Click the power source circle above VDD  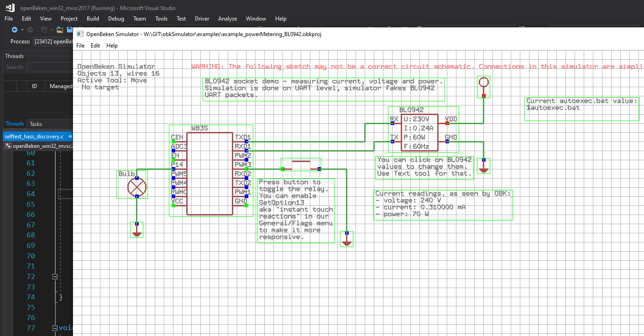(484, 83)
